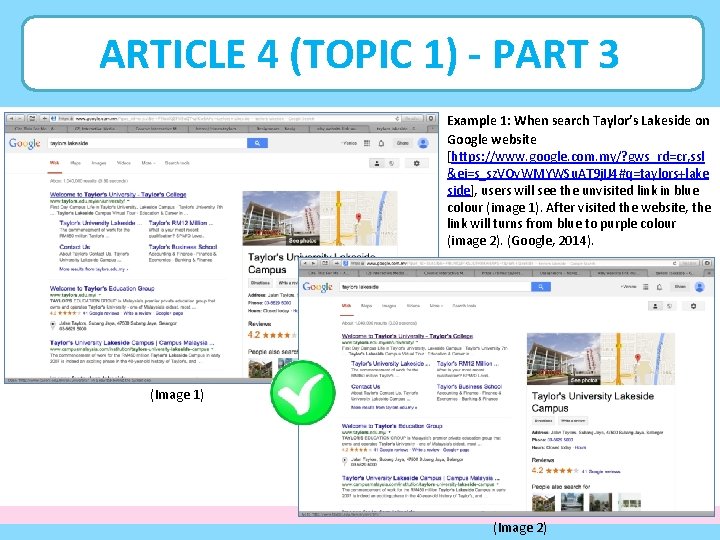Open Contact Us sitelink in Image 1
Viewport: 720px width, 540px height.
coord(74,247)
